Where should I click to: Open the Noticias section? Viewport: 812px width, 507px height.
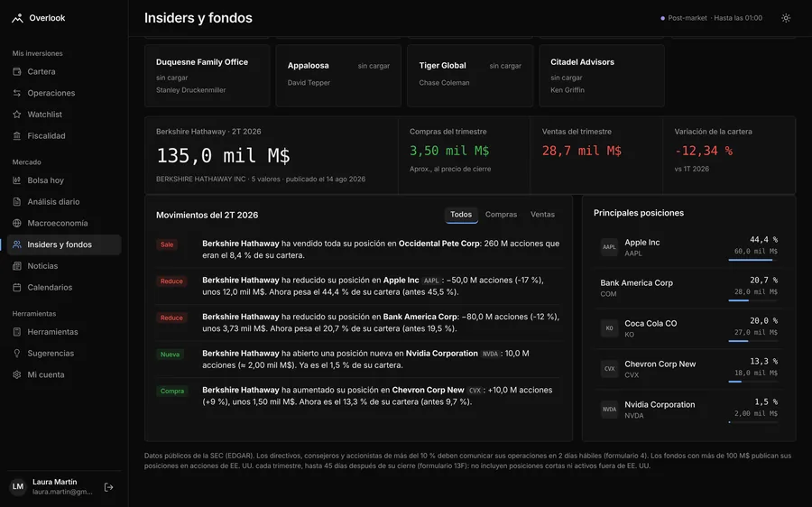[64, 265]
